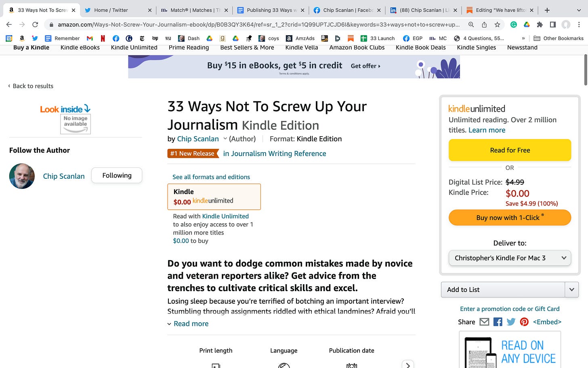This screenshot has width=588, height=368.
Task: Open the Substack bookmark icon in bookmarks bar
Action: pyautogui.click(x=351, y=38)
